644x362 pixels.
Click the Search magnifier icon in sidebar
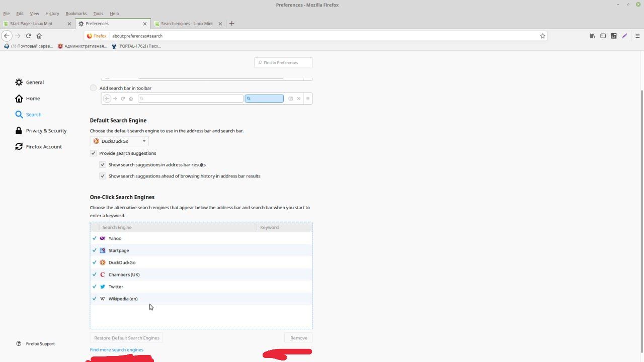pos(19,114)
